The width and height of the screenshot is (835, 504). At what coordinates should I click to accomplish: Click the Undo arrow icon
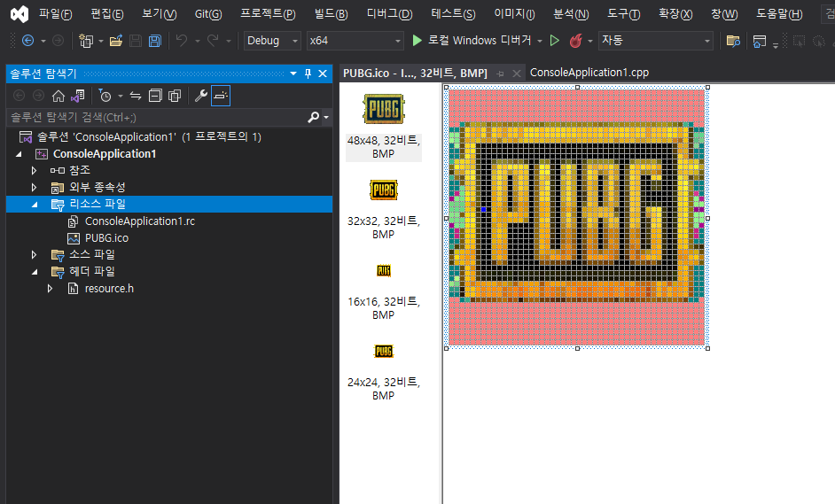(182, 40)
